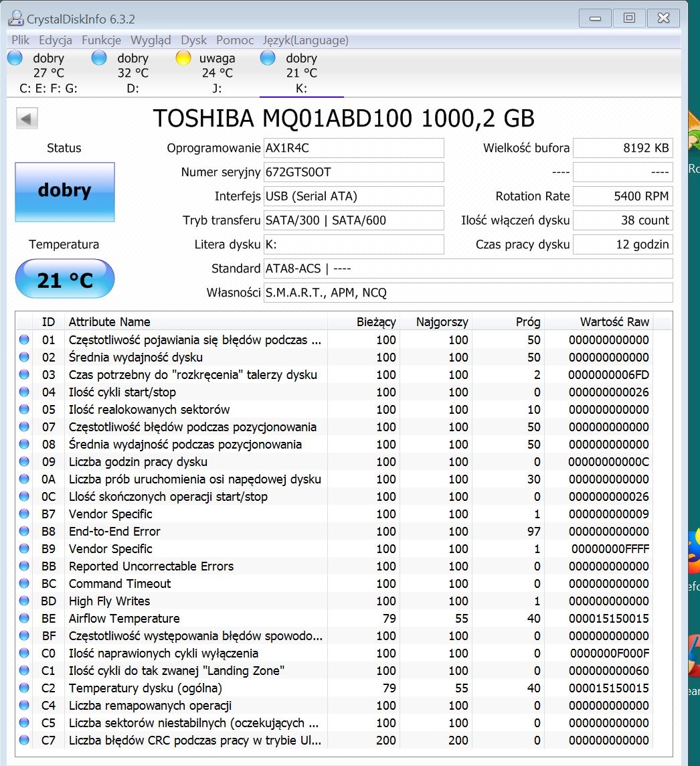Screen dimensions: 700x766
Task: Open the Wygląd menu
Action: [151, 40]
